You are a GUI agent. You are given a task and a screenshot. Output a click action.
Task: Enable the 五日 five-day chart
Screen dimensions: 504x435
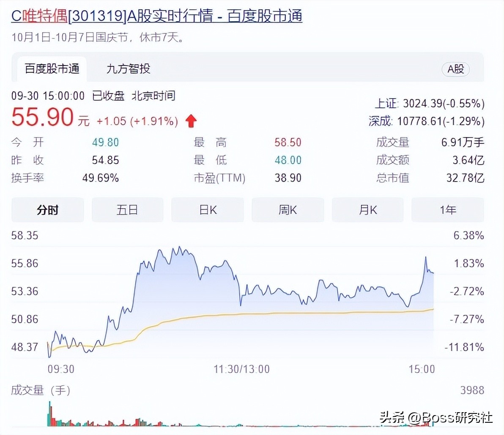point(127,209)
